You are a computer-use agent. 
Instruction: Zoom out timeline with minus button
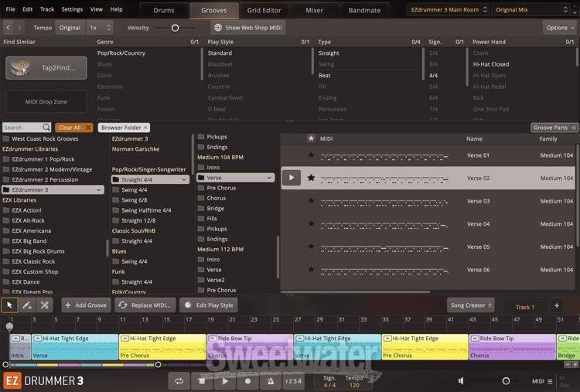point(568,365)
